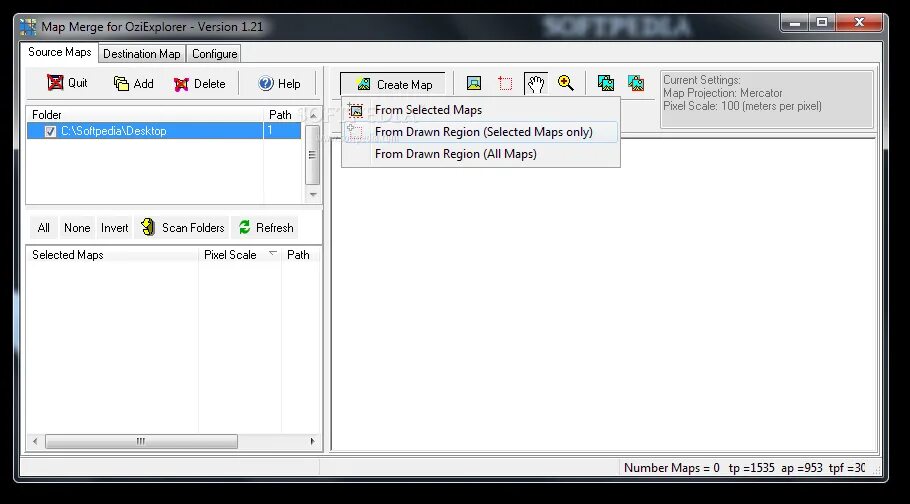Close the Map Merge window
910x504 pixels.
tap(860, 23)
